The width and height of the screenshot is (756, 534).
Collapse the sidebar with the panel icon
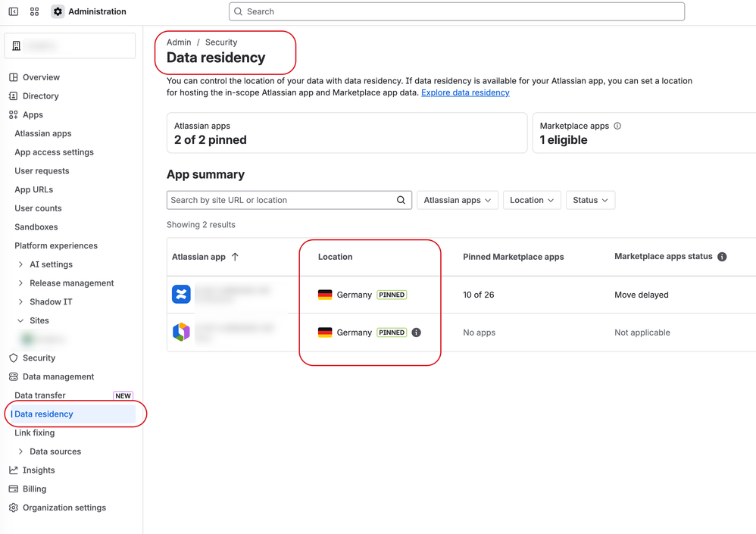point(14,11)
